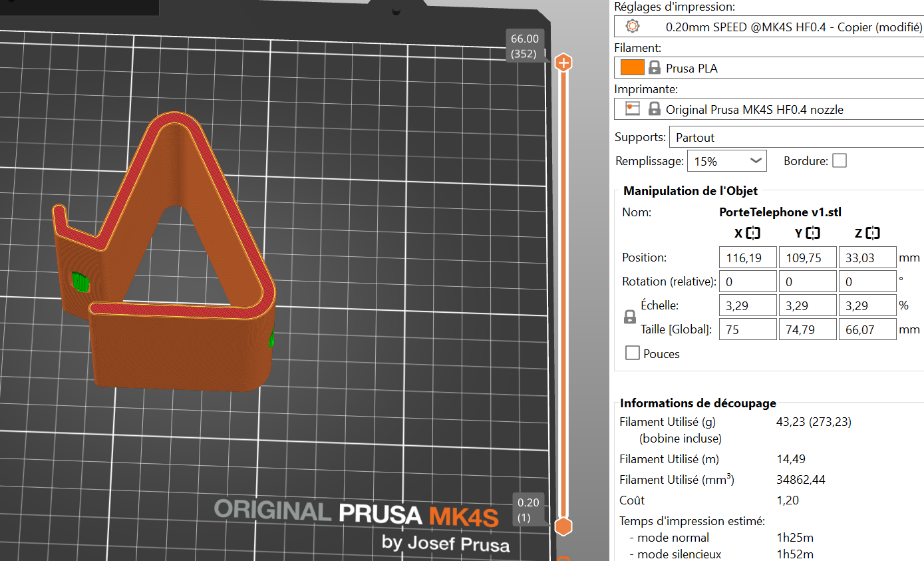Click the lock icon beside Original Prusa MK4S
This screenshot has height=561, width=924.
click(x=655, y=108)
